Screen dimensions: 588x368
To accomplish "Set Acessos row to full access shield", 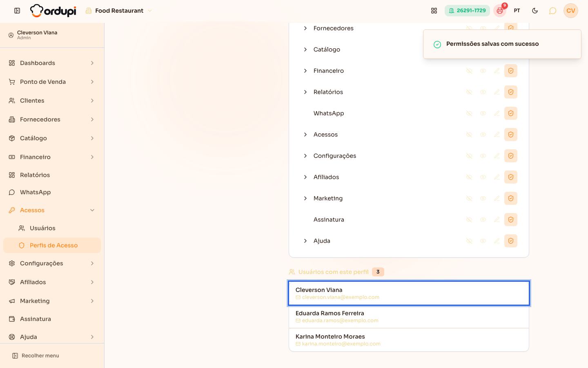I will (x=511, y=135).
